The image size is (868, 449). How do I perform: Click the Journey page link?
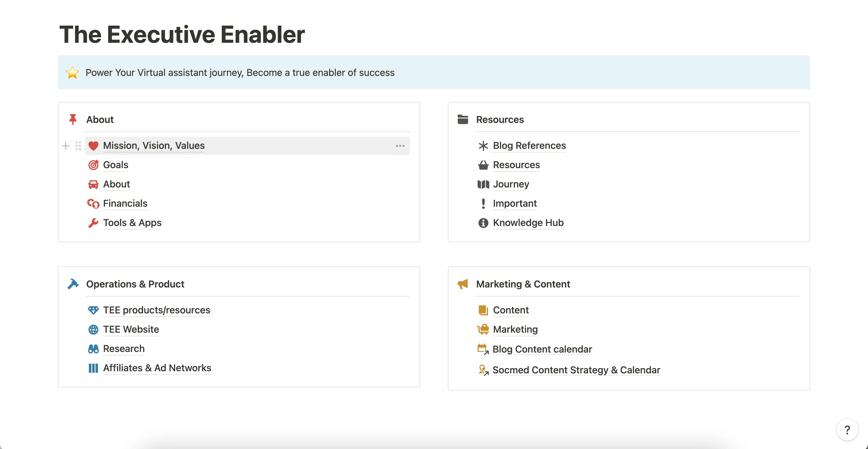(511, 184)
